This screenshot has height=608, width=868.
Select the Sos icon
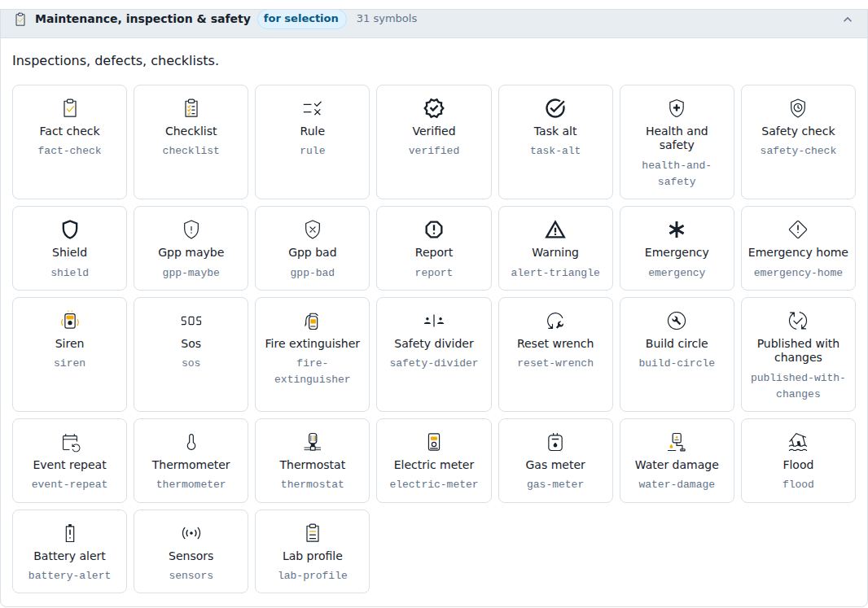[191, 321]
